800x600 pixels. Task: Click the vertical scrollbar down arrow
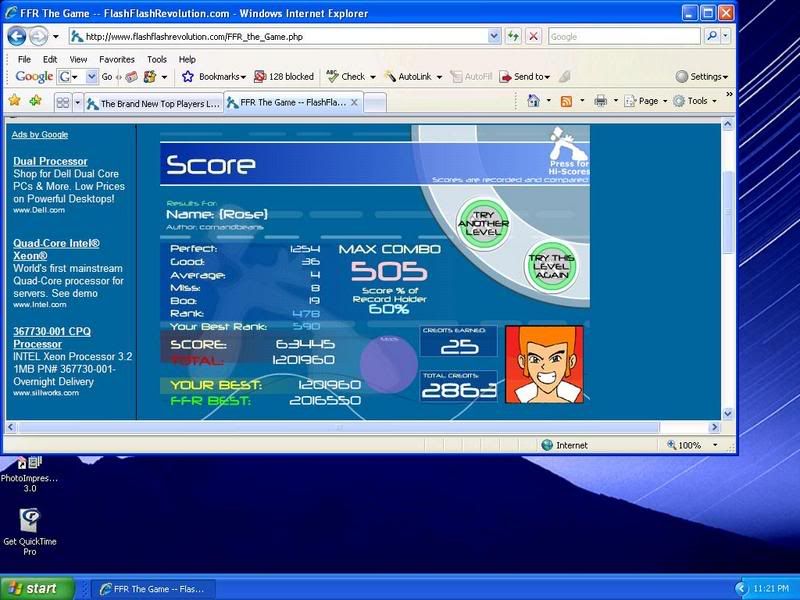coord(728,414)
